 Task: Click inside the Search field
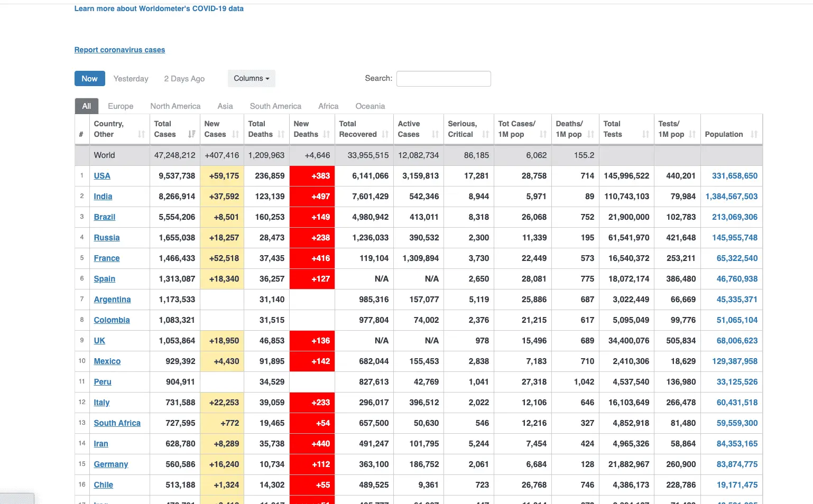coord(444,78)
